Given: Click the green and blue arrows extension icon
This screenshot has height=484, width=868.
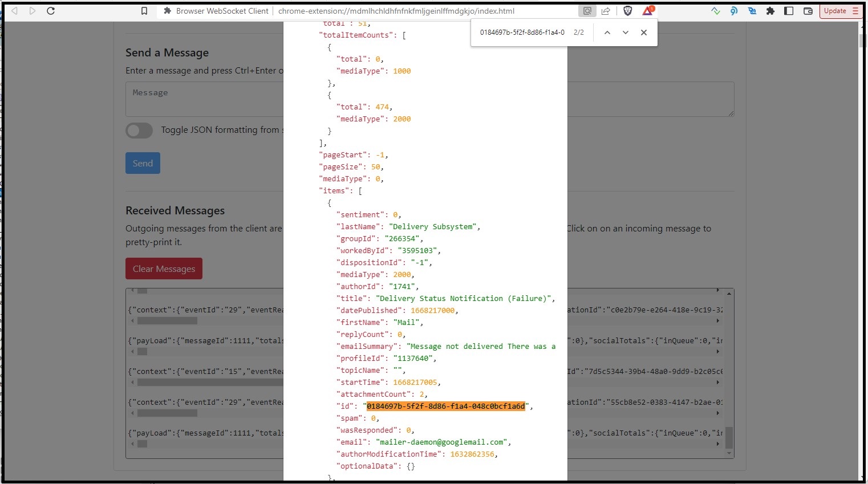Looking at the screenshot, I should point(716,11).
